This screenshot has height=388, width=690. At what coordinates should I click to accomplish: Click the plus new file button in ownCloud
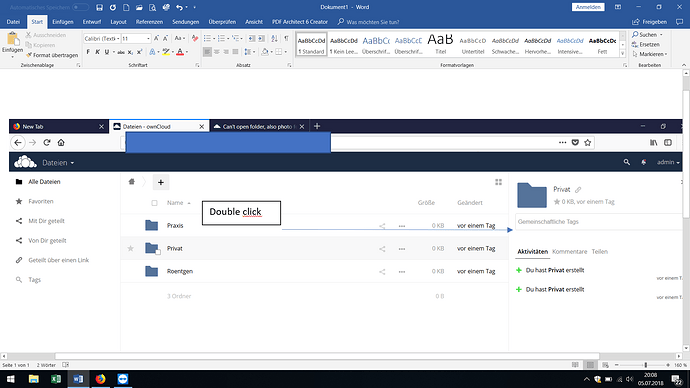pos(161,182)
